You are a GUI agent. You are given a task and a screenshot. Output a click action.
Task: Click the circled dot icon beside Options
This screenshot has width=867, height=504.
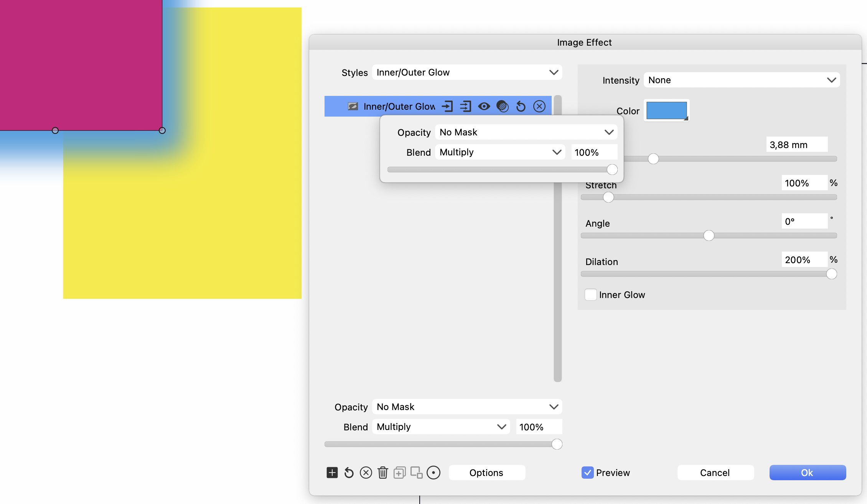click(433, 473)
